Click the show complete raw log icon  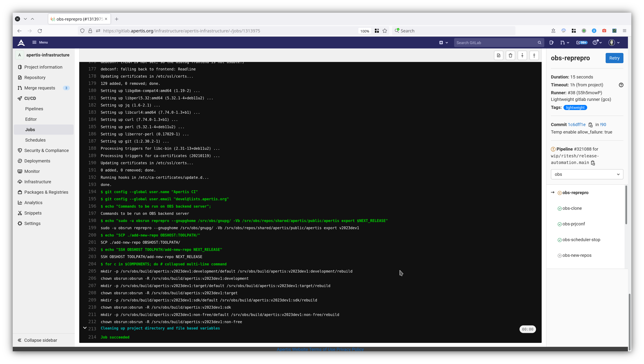click(x=498, y=56)
